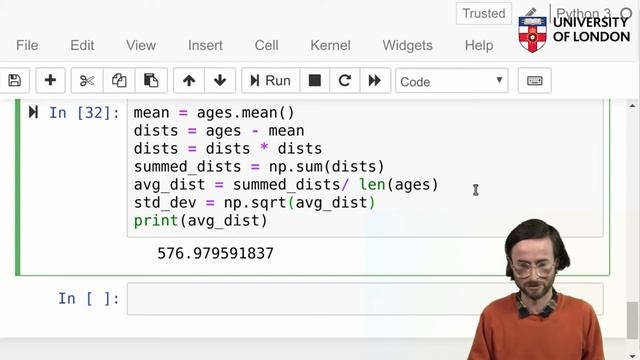Restart the kernel with the circular arrow
Viewport: 640px width, 360px height.
[x=344, y=80]
